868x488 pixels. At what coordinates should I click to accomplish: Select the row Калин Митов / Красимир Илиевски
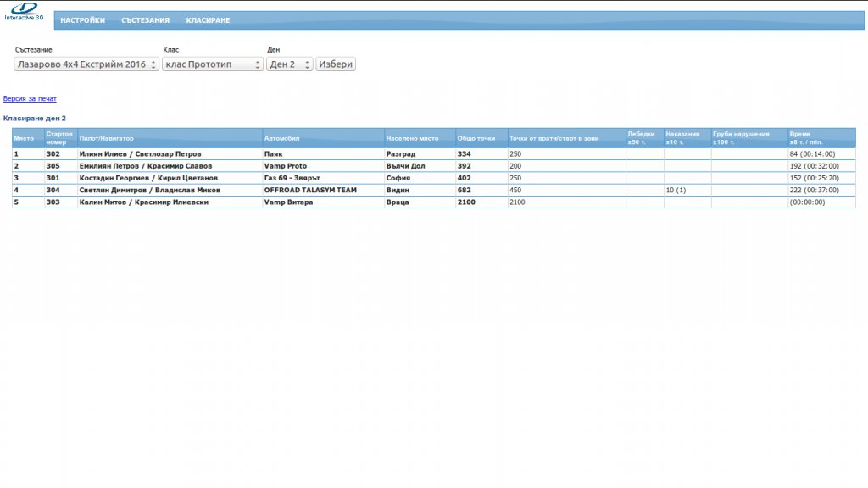point(434,202)
